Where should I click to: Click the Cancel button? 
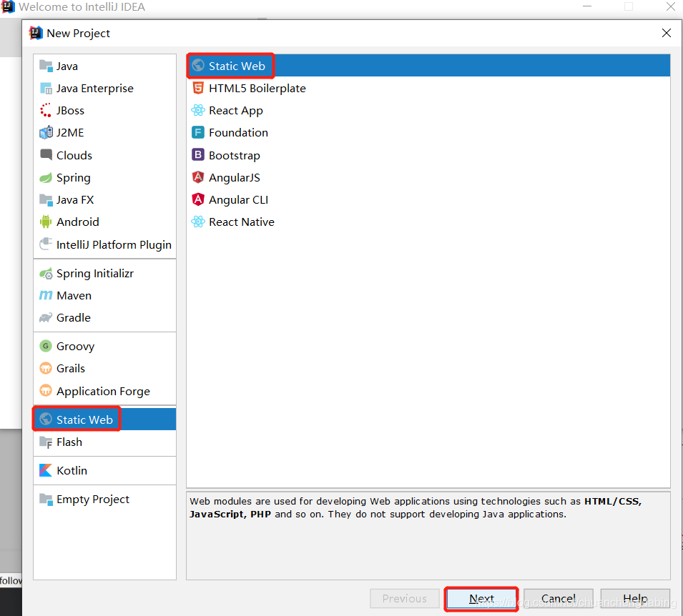pos(559,599)
